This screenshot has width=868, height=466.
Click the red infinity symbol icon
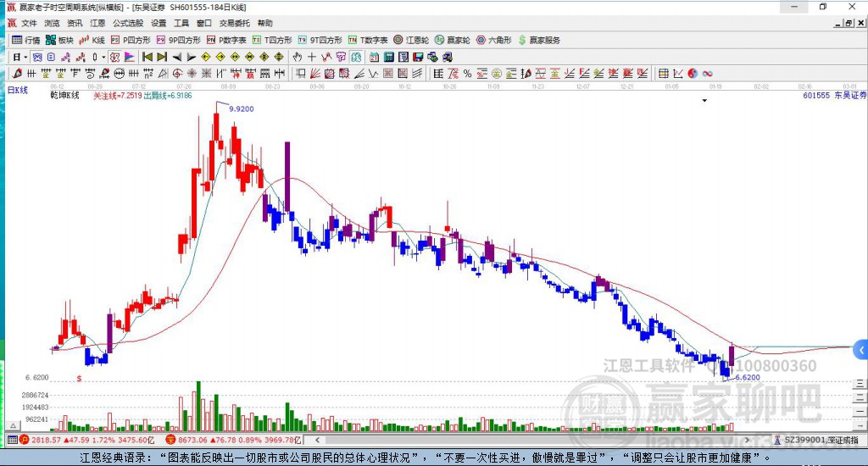tap(708, 74)
